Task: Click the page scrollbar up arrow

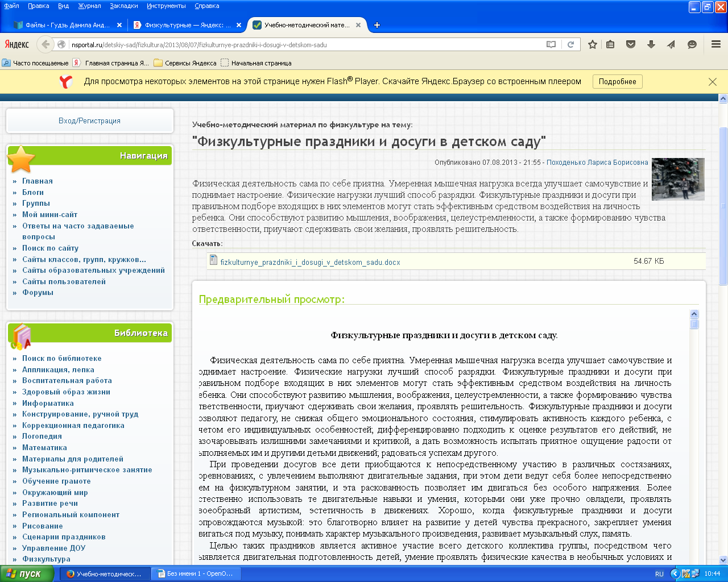Action: point(723,98)
